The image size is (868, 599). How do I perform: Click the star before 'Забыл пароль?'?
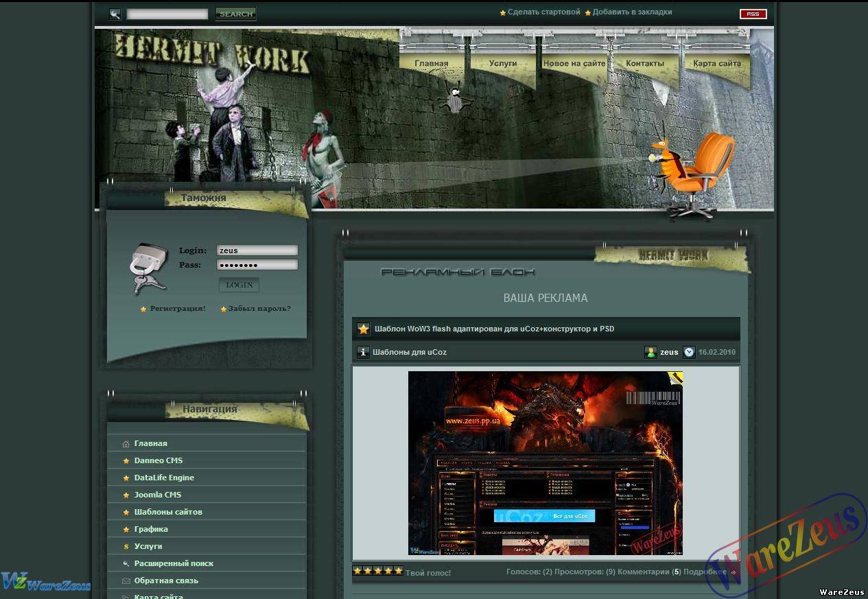224,309
